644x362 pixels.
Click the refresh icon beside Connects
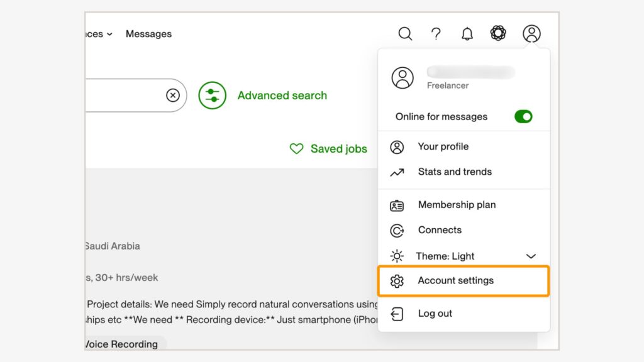pyautogui.click(x=397, y=230)
